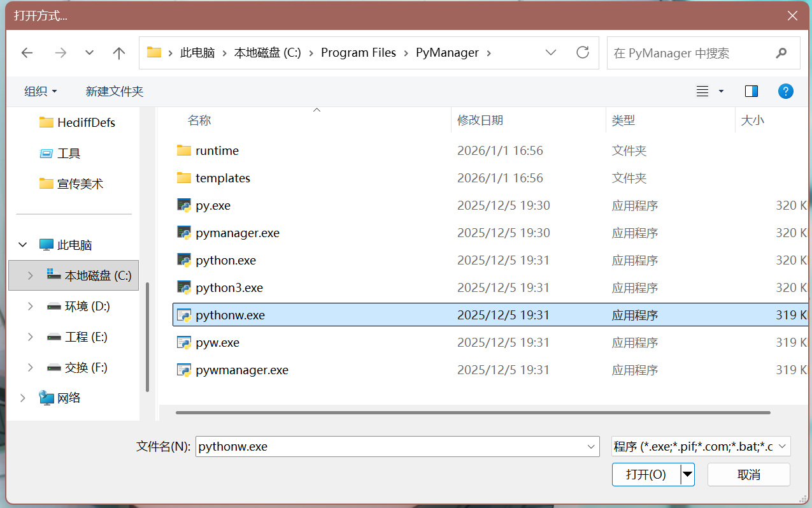Refresh the PyManager folder view
Screen dimensions: 812x508
coord(582,53)
